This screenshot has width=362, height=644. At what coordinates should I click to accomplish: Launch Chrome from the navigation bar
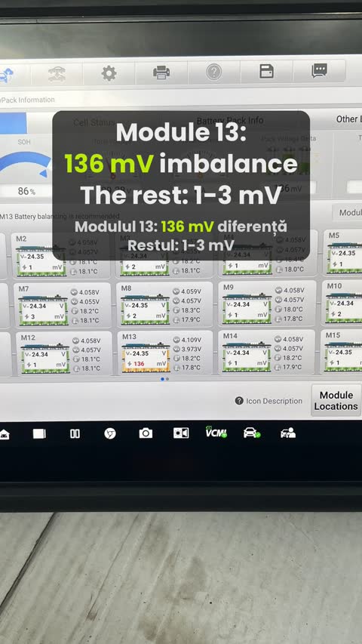tap(109, 433)
